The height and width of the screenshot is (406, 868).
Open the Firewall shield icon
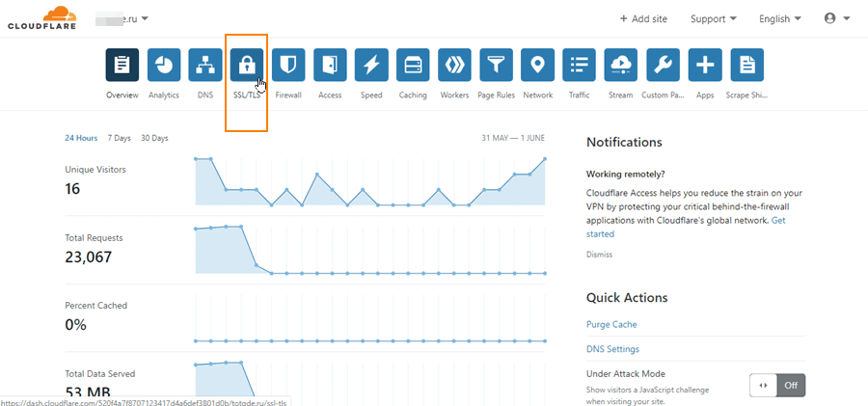(288, 66)
